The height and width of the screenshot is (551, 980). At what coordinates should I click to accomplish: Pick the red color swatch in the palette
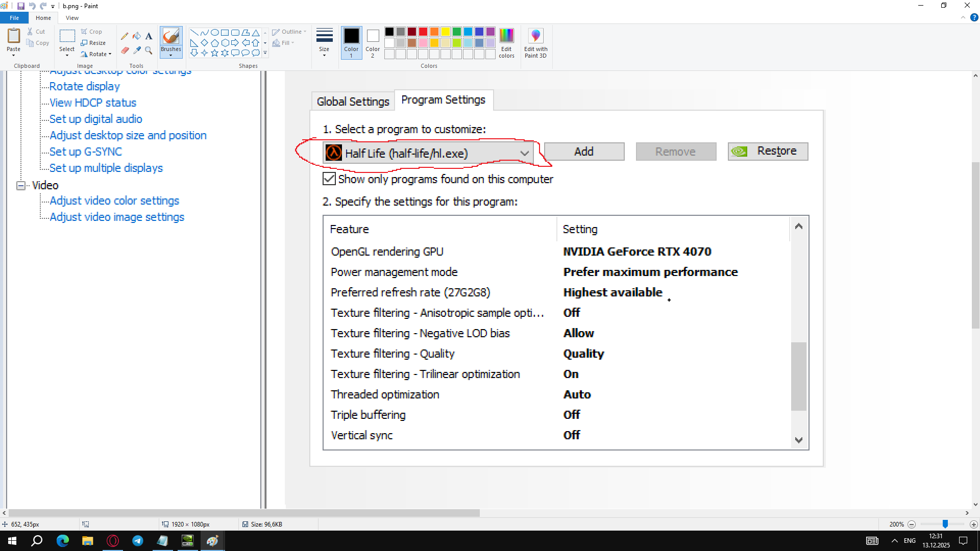[423, 32]
